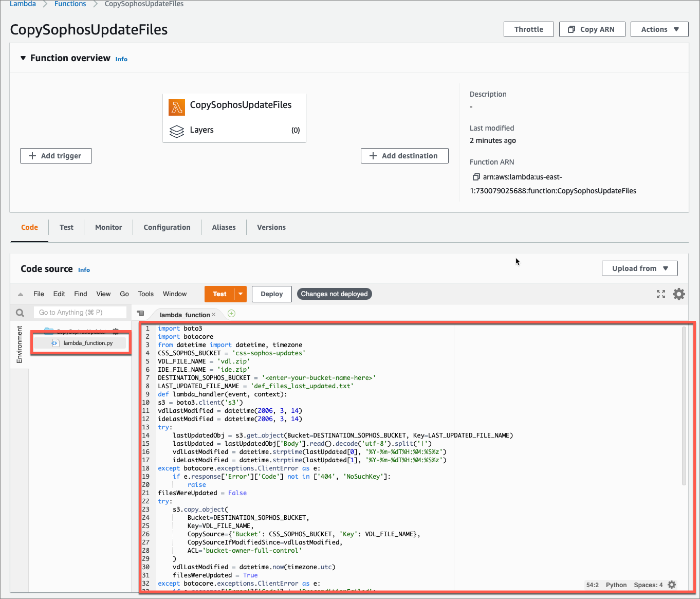Go to Functions breadcrumb link
The height and width of the screenshot is (599, 700).
[x=70, y=4]
